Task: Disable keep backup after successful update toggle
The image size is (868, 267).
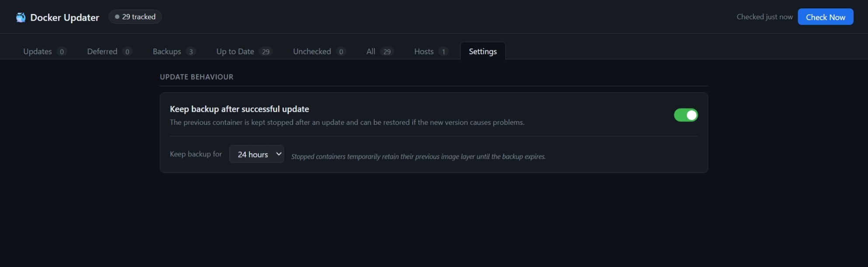Action: point(686,115)
